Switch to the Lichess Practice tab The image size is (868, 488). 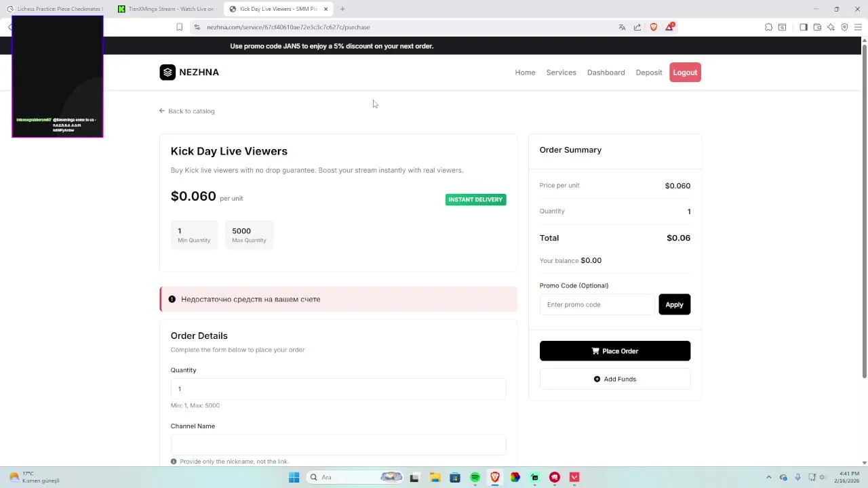[x=54, y=9]
